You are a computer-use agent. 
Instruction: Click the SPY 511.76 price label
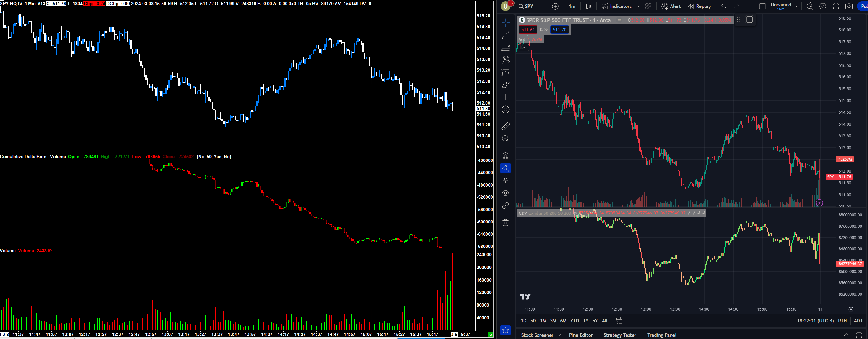click(839, 177)
